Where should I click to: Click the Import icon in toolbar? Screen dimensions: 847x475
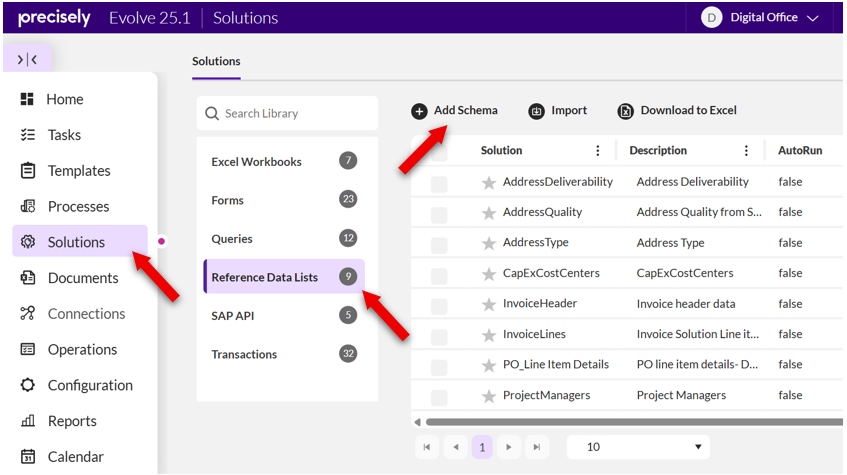coord(536,111)
